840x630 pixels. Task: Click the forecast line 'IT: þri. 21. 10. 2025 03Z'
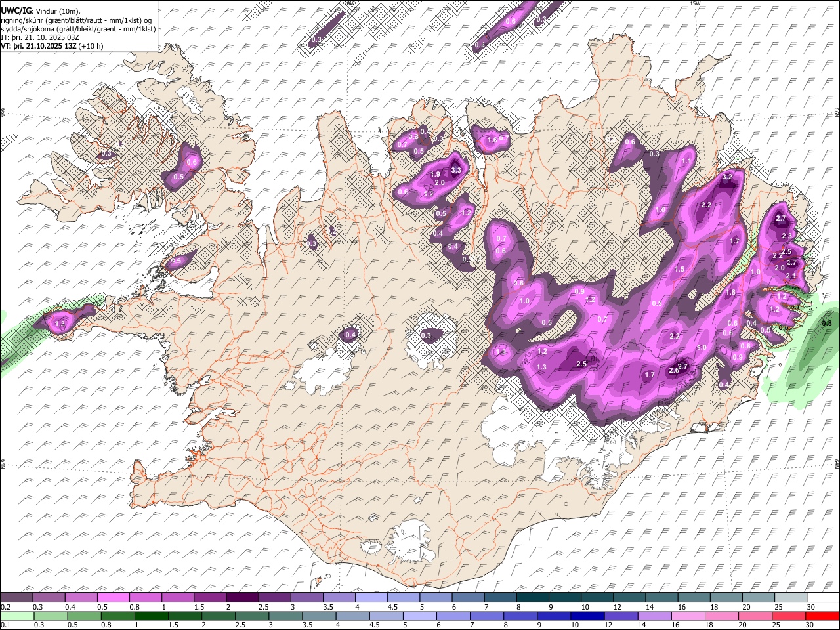[40, 37]
